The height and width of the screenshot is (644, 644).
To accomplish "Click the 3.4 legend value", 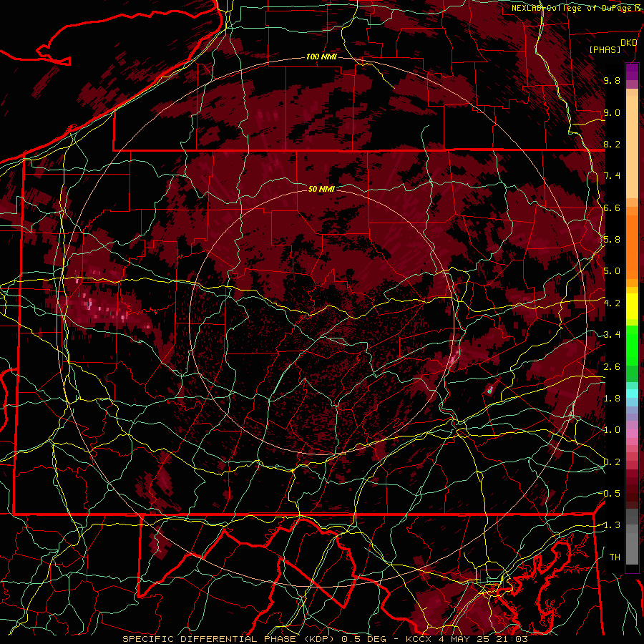I will [x=612, y=335].
